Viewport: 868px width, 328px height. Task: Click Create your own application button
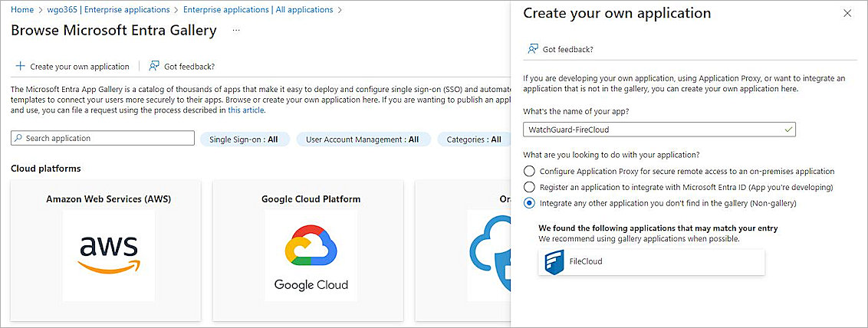pos(73,67)
